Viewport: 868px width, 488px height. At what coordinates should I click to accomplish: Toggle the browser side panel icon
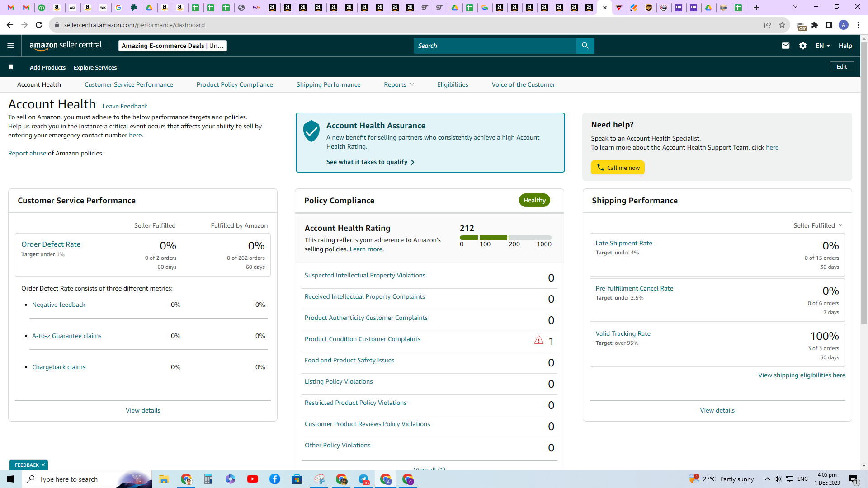829,25
